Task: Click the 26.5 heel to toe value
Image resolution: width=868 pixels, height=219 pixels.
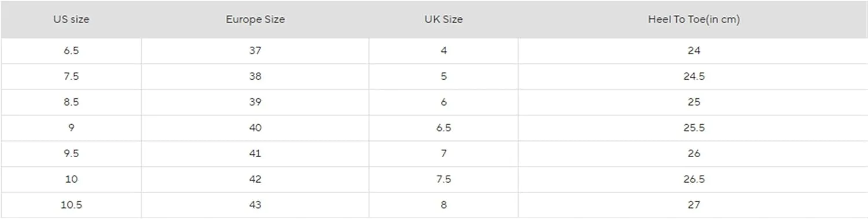Action: tap(693, 179)
